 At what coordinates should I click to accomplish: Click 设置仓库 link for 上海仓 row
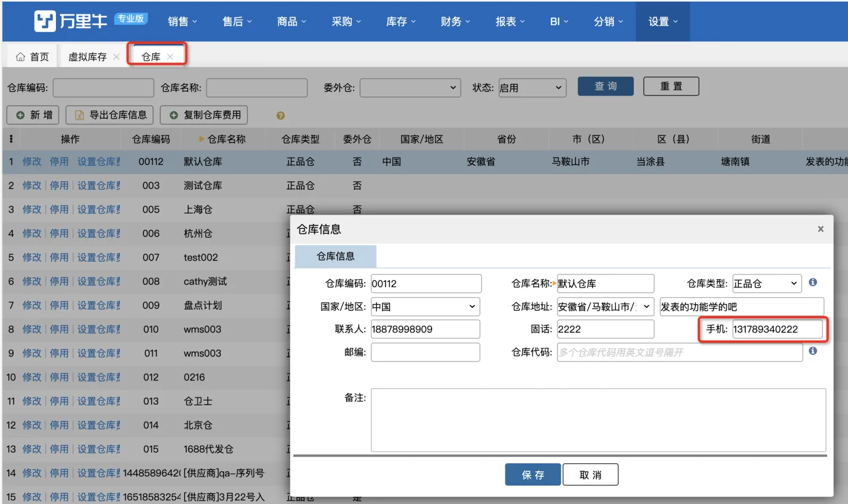[x=99, y=210]
